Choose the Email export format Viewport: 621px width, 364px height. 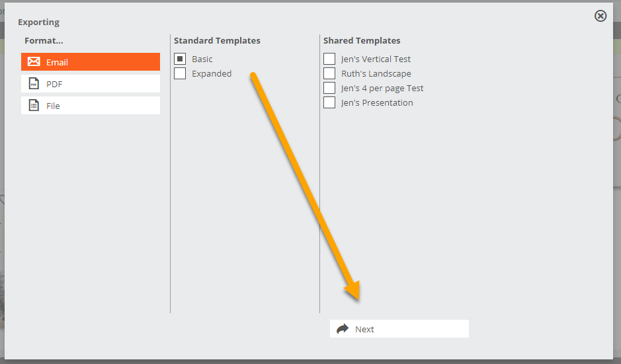91,61
